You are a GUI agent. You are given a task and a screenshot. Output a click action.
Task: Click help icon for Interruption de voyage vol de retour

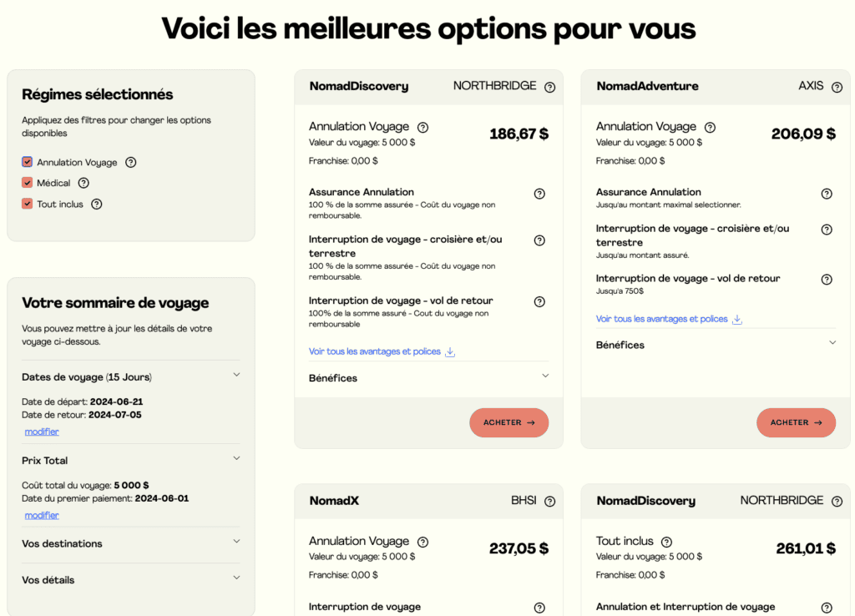[x=539, y=301]
